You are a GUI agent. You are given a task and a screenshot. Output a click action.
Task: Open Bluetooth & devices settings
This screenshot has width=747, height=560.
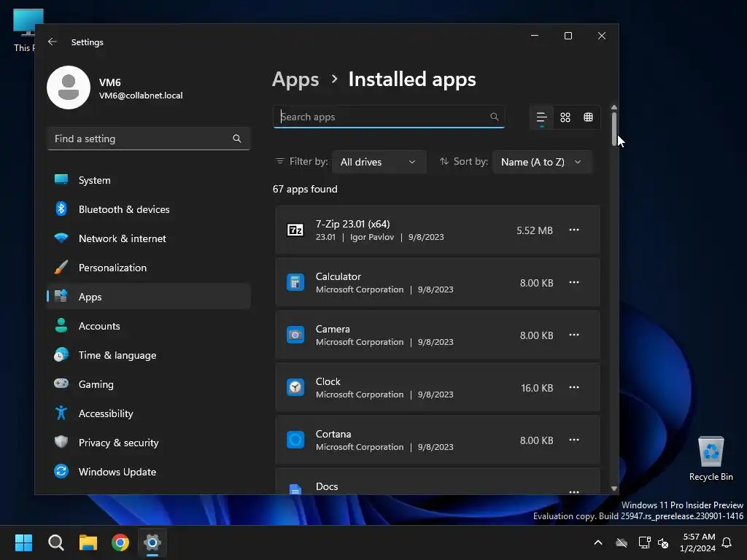pyautogui.click(x=149, y=209)
